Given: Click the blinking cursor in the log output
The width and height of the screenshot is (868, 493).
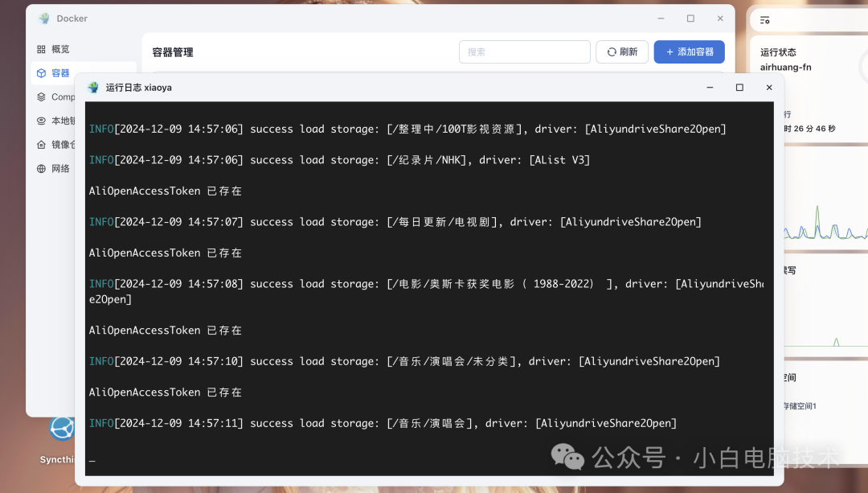Looking at the screenshot, I should (92, 460).
